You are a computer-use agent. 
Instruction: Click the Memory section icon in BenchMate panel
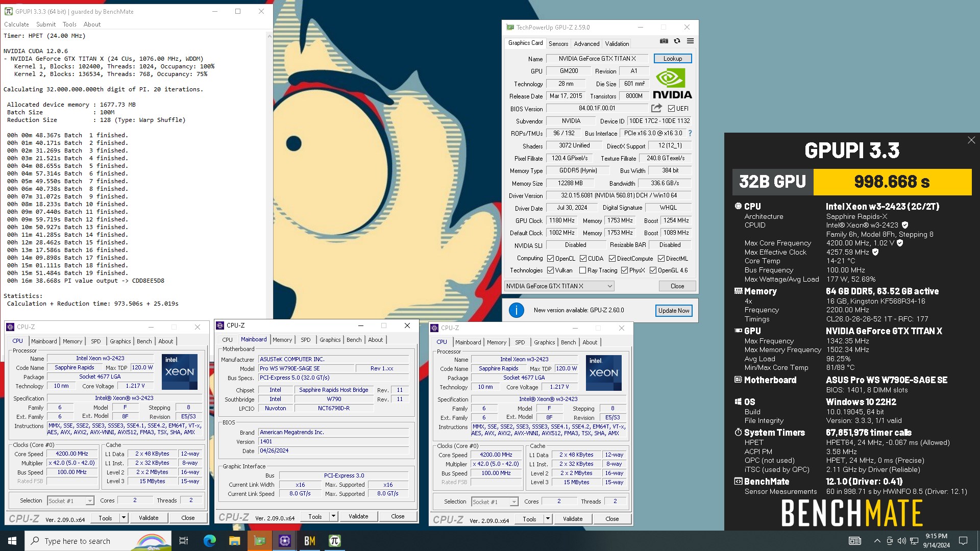pyautogui.click(x=738, y=291)
